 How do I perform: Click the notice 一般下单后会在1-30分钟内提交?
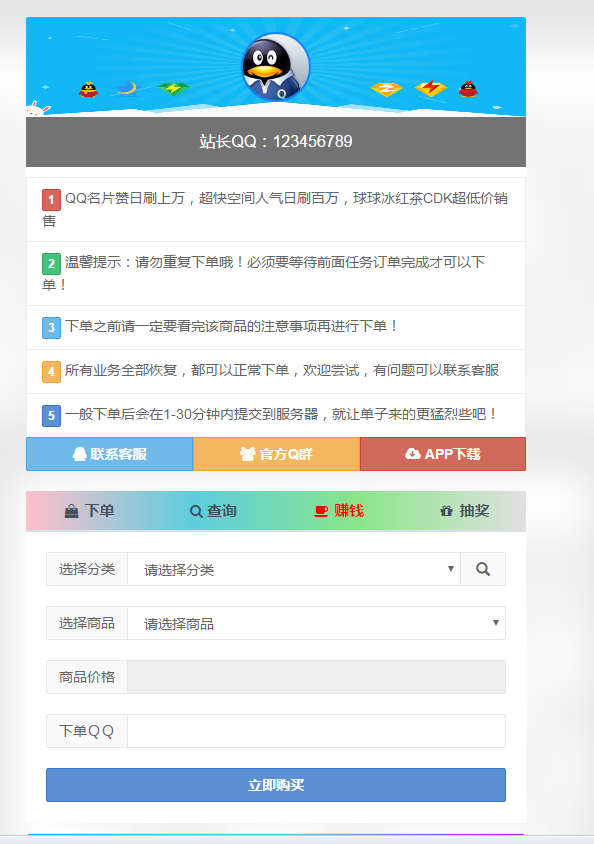point(276,415)
